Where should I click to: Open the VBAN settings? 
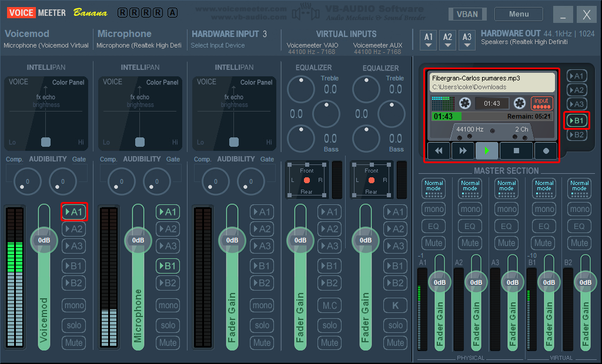click(x=467, y=14)
